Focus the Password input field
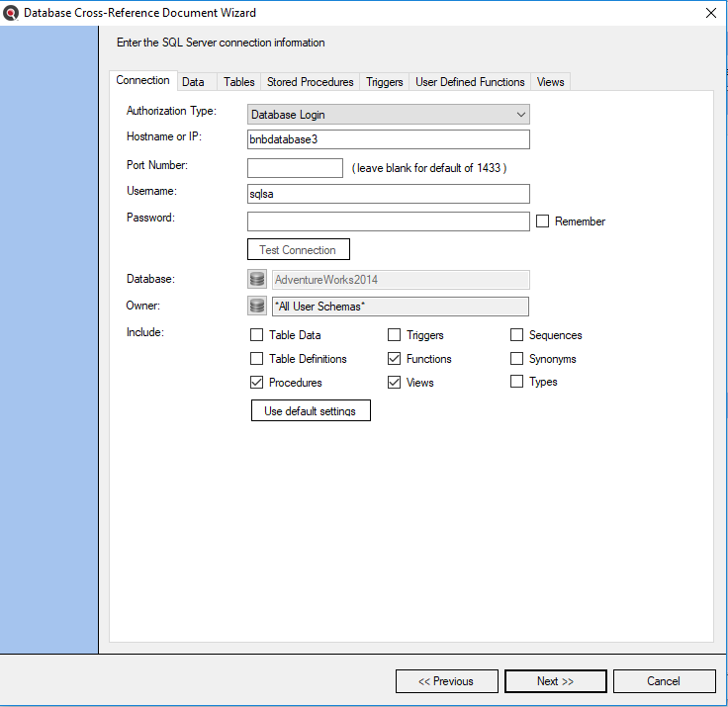The image size is (728, 707). point(388,221)
